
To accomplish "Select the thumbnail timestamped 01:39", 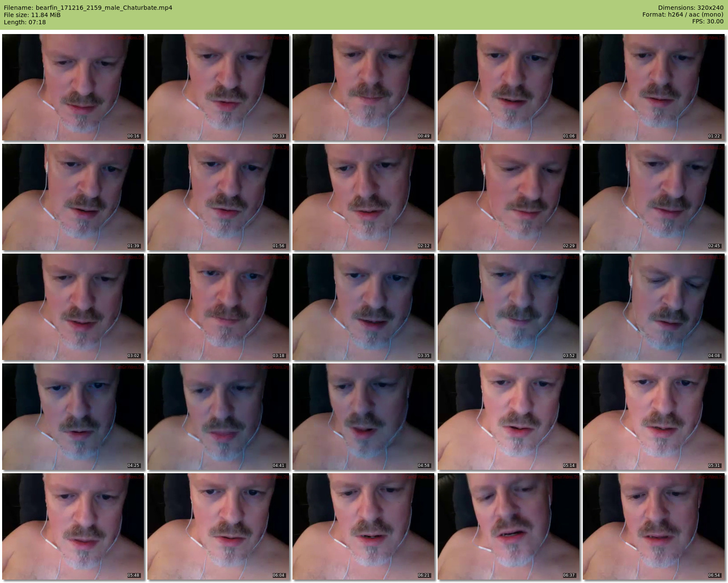I will [73, 197].
